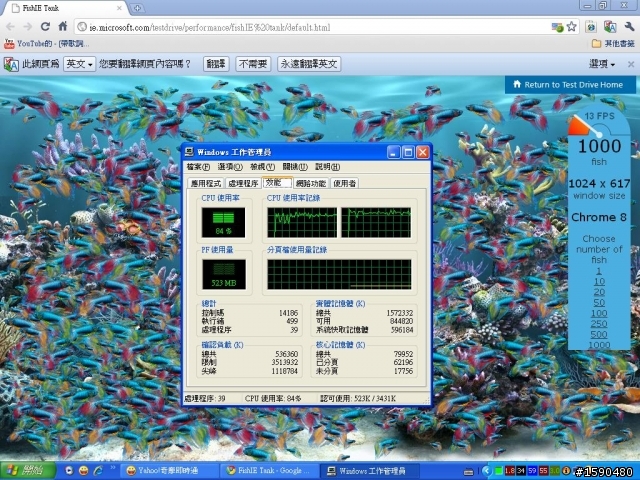Screen dimensions: 640x480
Task: Switch to the 使用者 tab
Action: [x=344, y=184]
